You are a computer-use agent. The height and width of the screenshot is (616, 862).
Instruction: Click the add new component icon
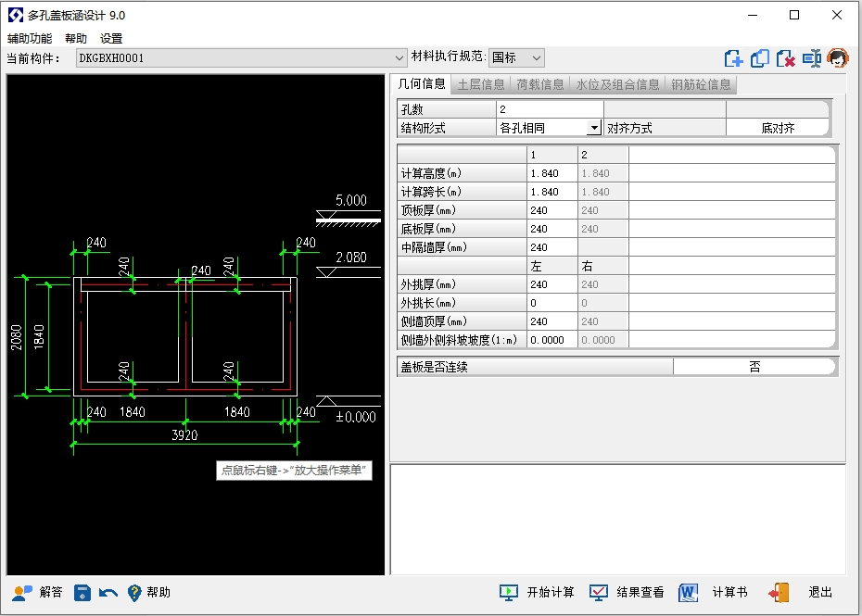coord(734,58)
